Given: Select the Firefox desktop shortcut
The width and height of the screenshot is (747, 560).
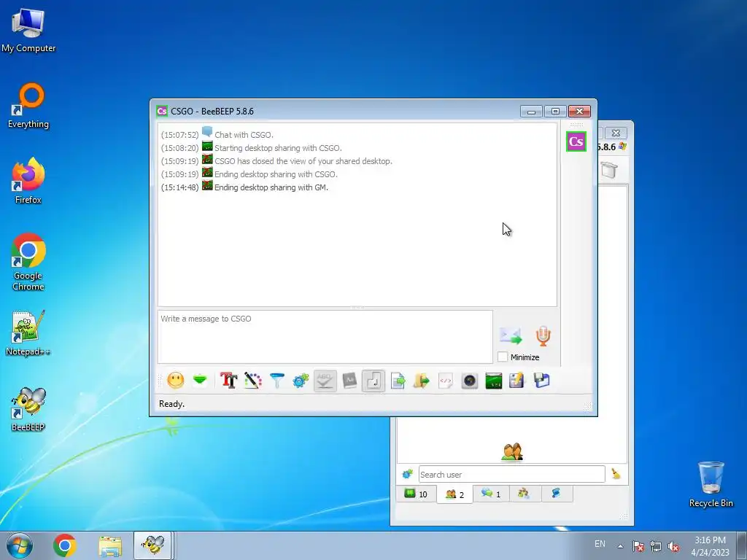Looking at the screenshot, I should (28, 181).
